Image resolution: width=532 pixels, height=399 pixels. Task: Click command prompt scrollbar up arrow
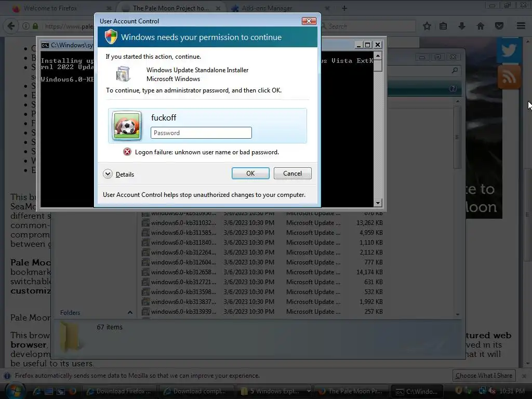coord(378,56)
